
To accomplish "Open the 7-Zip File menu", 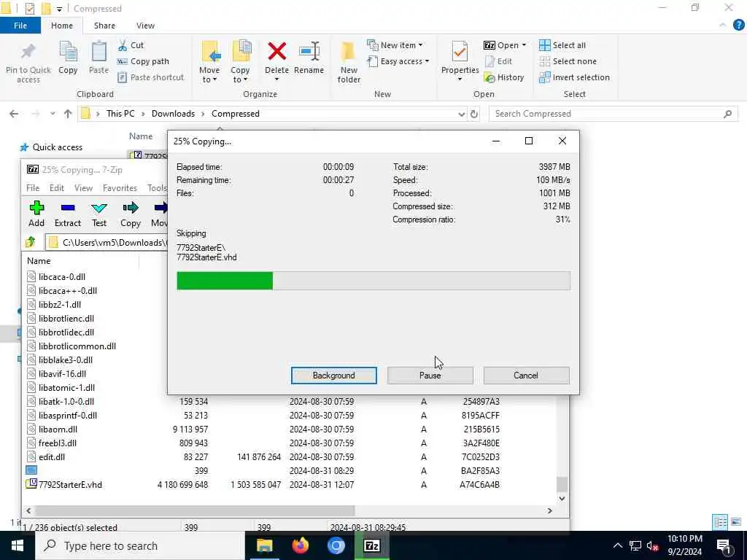I will point(33,188).
